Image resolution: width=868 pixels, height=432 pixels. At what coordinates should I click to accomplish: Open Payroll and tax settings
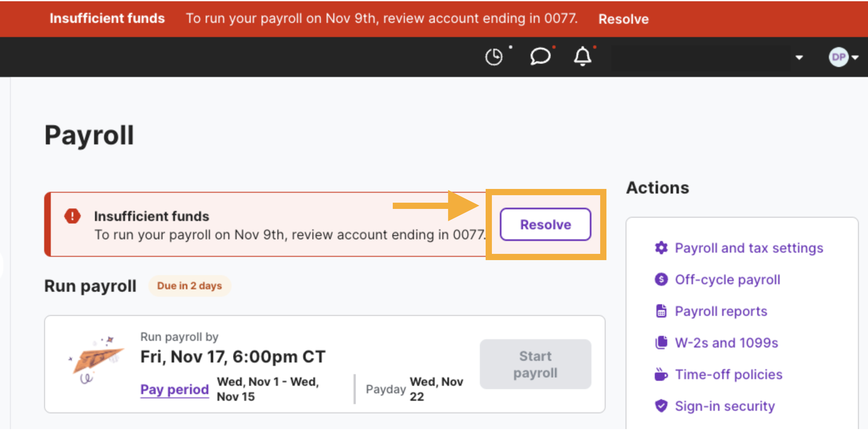click(749, 248)
